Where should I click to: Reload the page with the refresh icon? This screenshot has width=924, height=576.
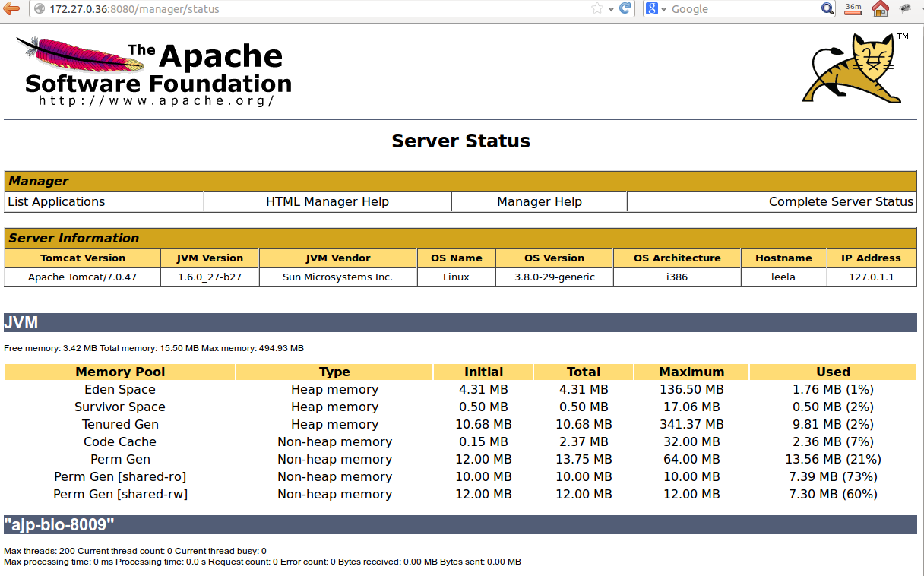tap(625, 8)
